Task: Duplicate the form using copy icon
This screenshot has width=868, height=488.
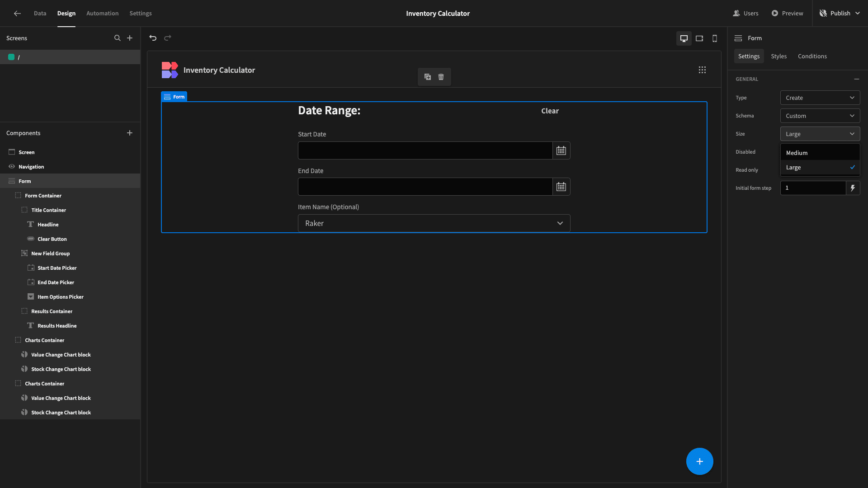Action: 427,77
